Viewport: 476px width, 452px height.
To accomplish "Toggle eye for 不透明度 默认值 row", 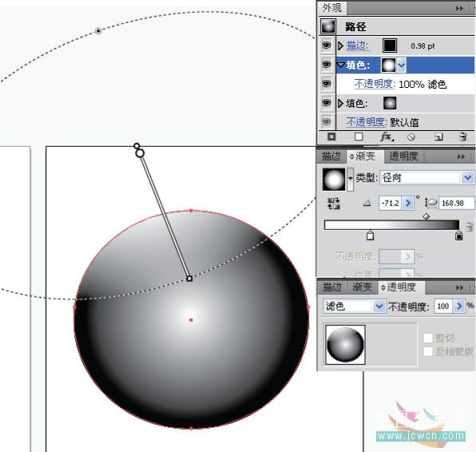I will click(x=327, y=122).
